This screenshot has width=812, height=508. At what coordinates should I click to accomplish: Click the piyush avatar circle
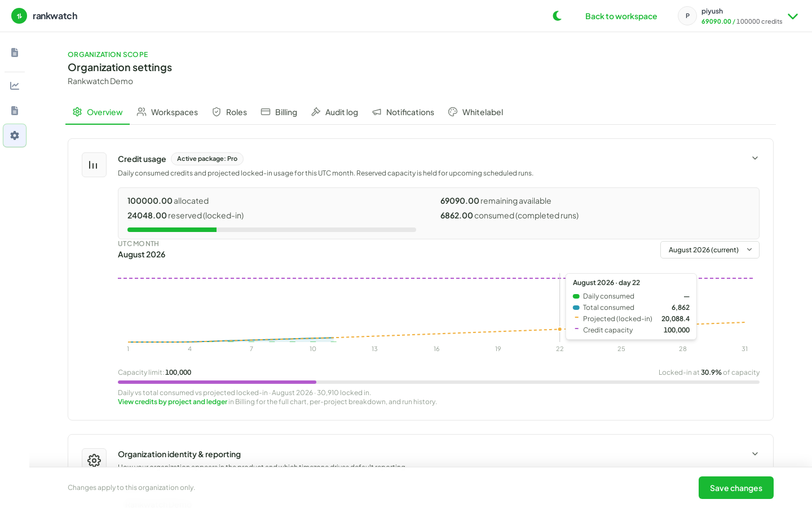(687, 16)
